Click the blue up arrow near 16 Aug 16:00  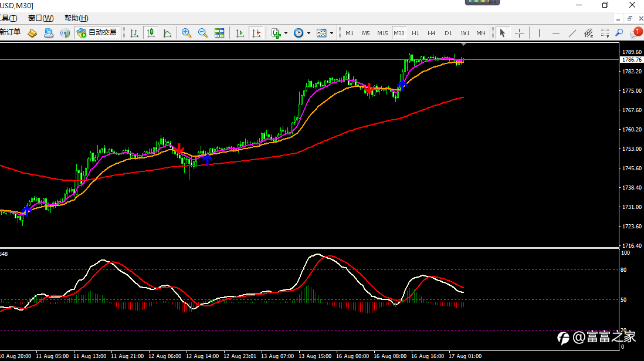tap(402, 85)
